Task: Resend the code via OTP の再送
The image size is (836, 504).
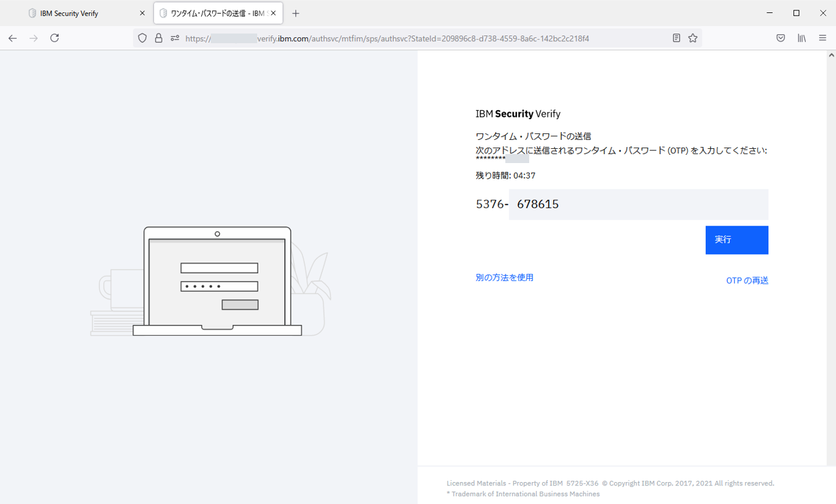Action: [747, 280]
